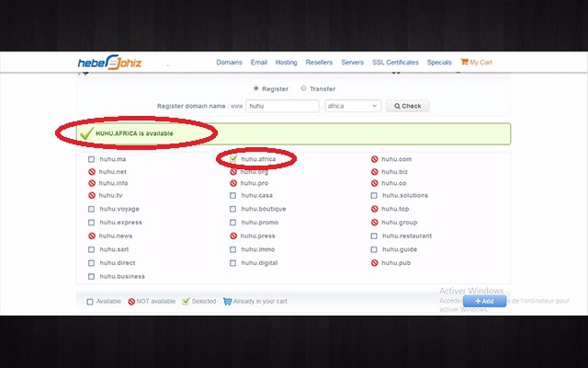Open the Domains menu
588x368 pixels.
pyautogui.click(x=229, y=63)
